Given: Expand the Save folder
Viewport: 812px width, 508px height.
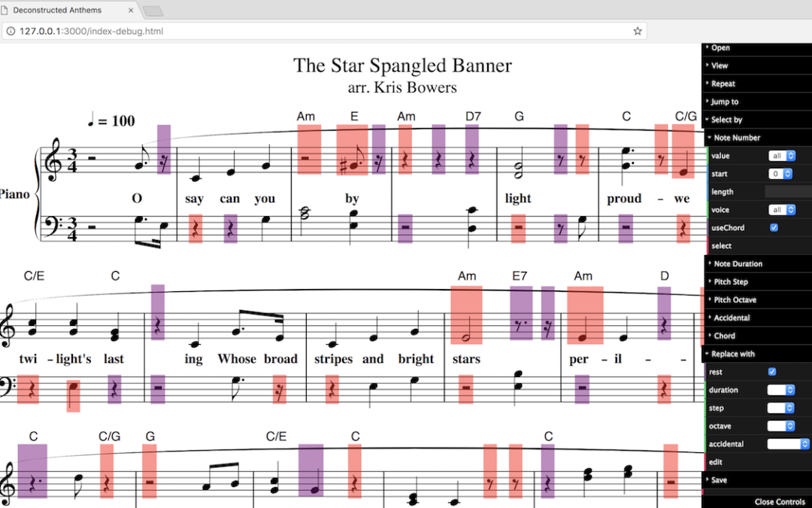Looking at the screenshot, I should tap(756, 480).
